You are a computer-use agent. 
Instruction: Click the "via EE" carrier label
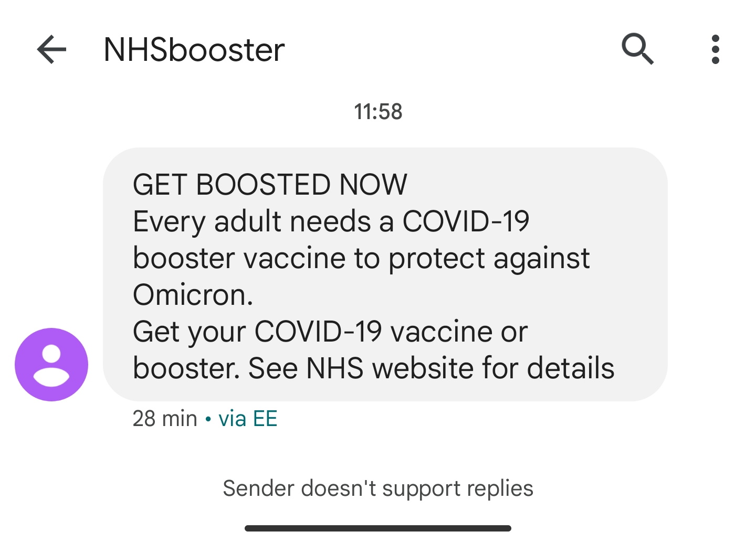tap(248, 419)
